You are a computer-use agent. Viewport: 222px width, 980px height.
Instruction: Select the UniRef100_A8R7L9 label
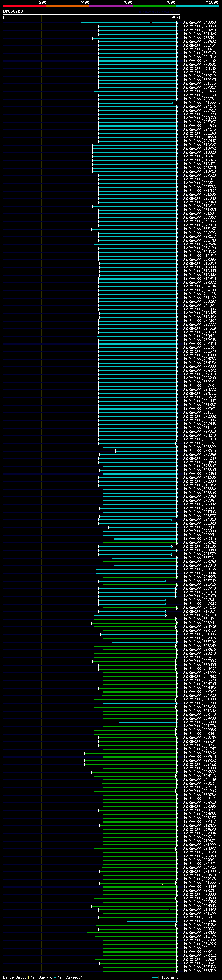point(199,76)
